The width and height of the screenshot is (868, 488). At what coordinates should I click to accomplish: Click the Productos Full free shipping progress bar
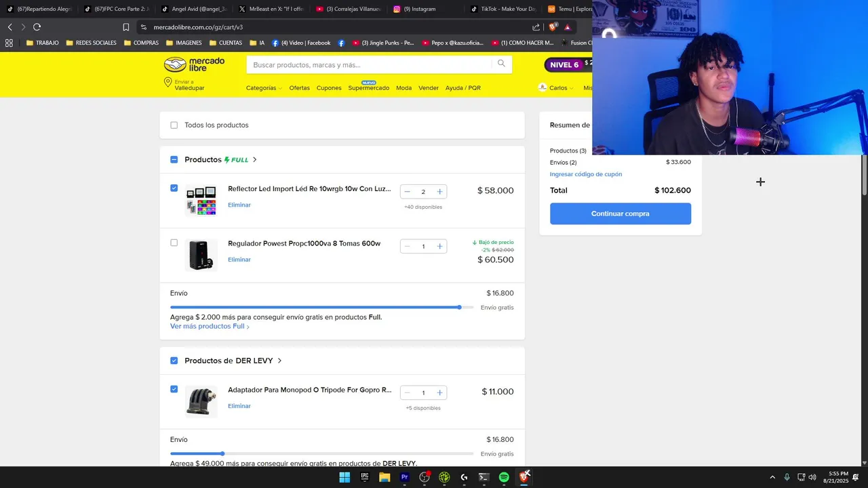point(322,308)
